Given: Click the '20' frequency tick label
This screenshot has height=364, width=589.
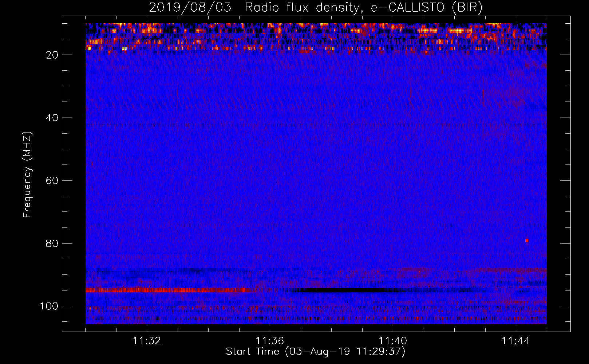Looking at the screenshot, I should pos(52,55).
